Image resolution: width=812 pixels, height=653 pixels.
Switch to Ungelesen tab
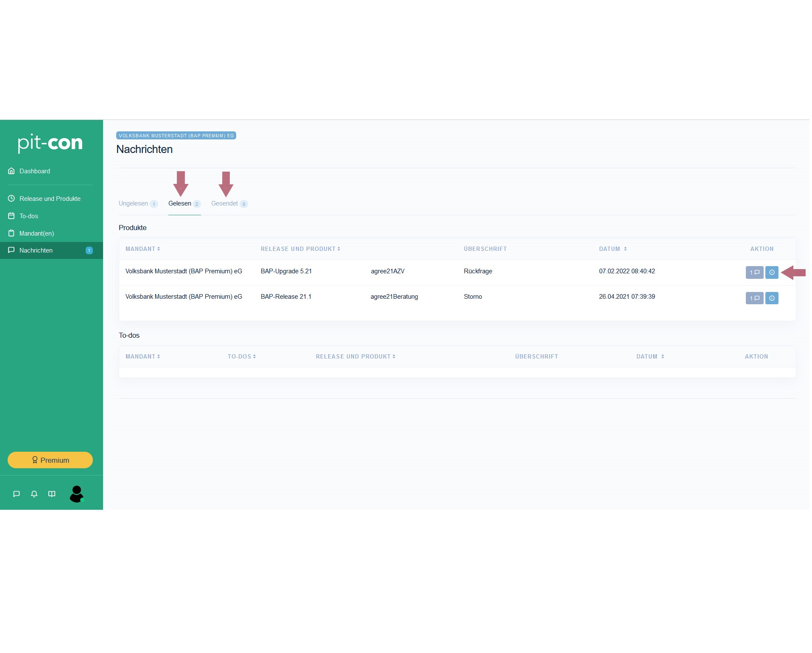[x=138, y=204]
